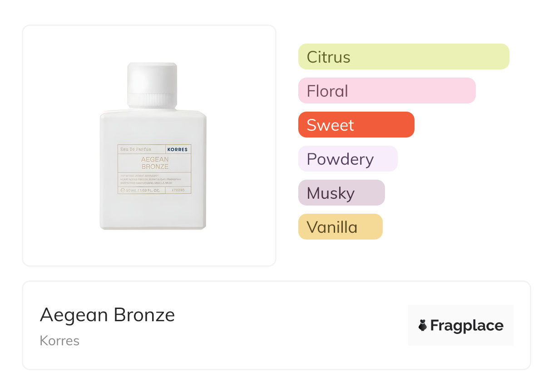Open the Aegean Bronze title link
Screen dimensions: 553x392
pyautogui.click(x=107, y=315)
